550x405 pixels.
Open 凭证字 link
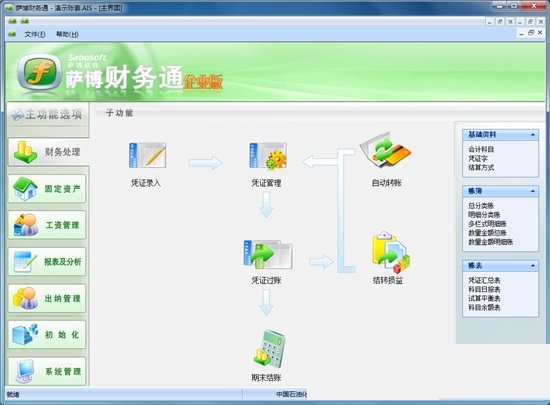pyautogui.click(x=478, y=158)
